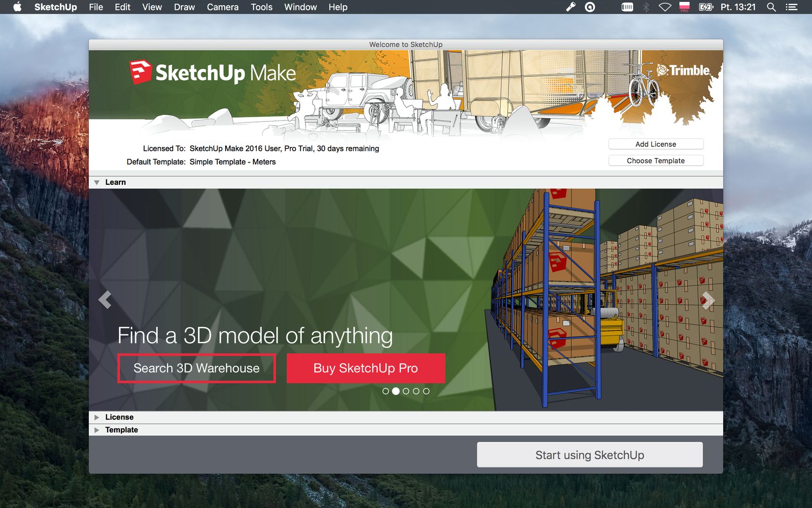
Task: Select the fourth carousel page dot
Action: coord(416,391)
